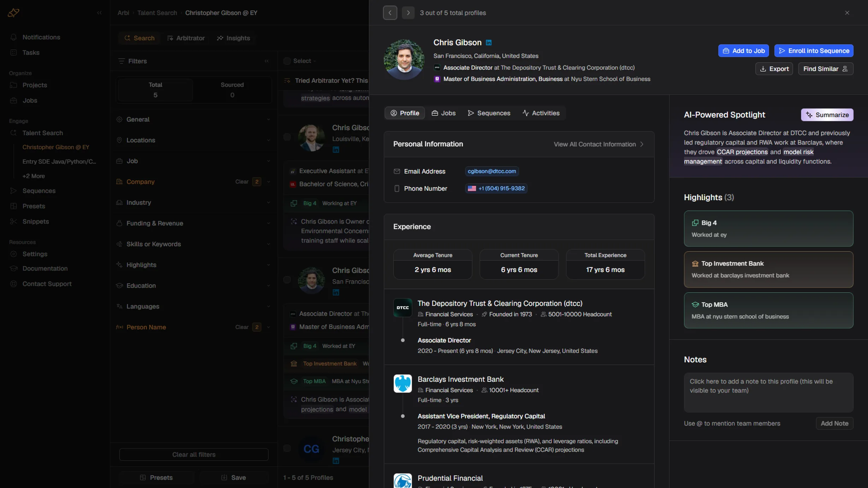The image size is (868, 488).
Task: Export the profile
Action: click(x=774, y=69)
